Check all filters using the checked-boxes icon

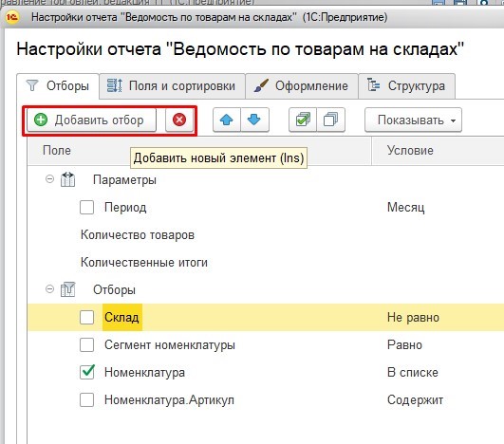click(303, 120)
